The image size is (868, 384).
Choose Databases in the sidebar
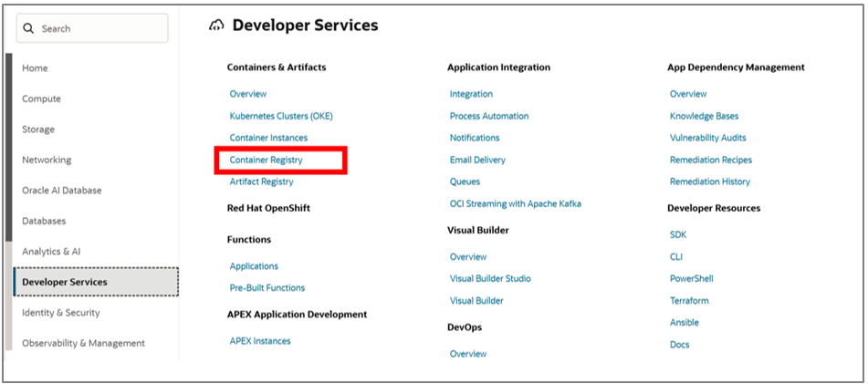click(44, 220)
